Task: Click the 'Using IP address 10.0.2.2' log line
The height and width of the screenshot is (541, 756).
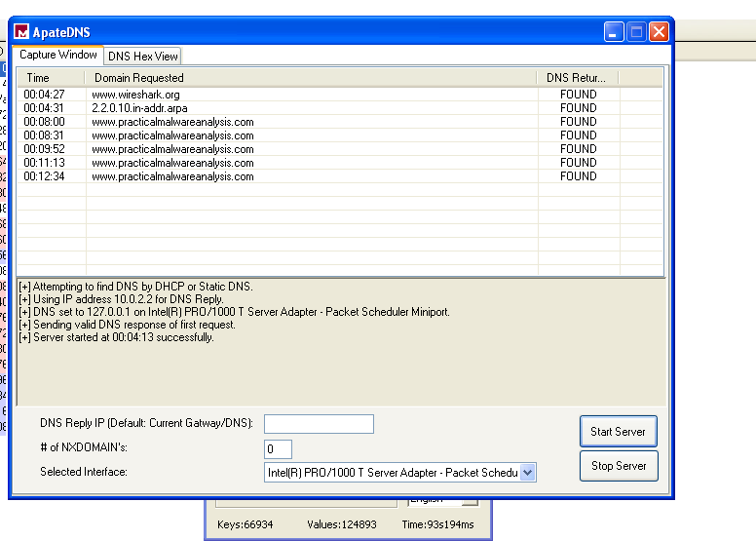Action: (121, 299)
